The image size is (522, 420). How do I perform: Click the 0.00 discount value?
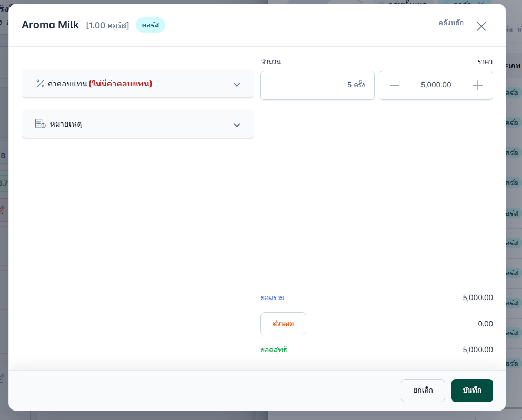pos(485,324)
